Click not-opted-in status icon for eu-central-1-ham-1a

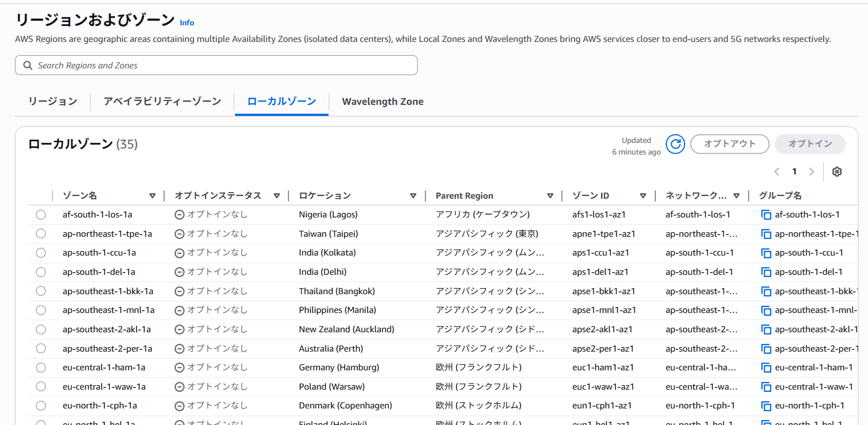(180, 368)
